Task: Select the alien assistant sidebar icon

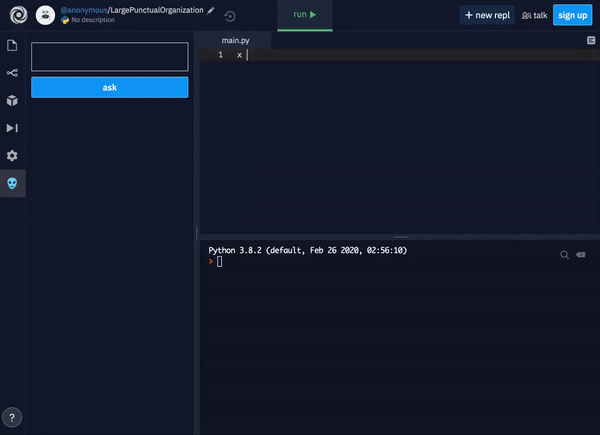Action: (x=12, y=183)
